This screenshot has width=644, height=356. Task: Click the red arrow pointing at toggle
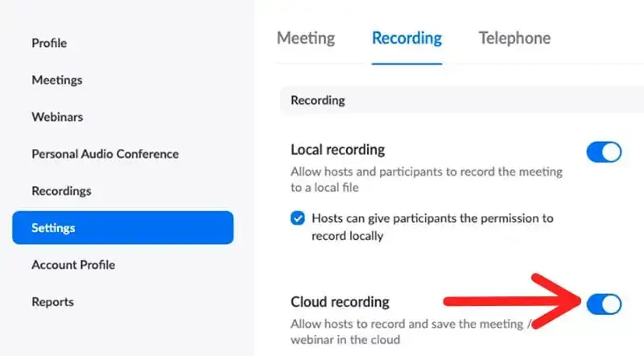pos(515,302)
